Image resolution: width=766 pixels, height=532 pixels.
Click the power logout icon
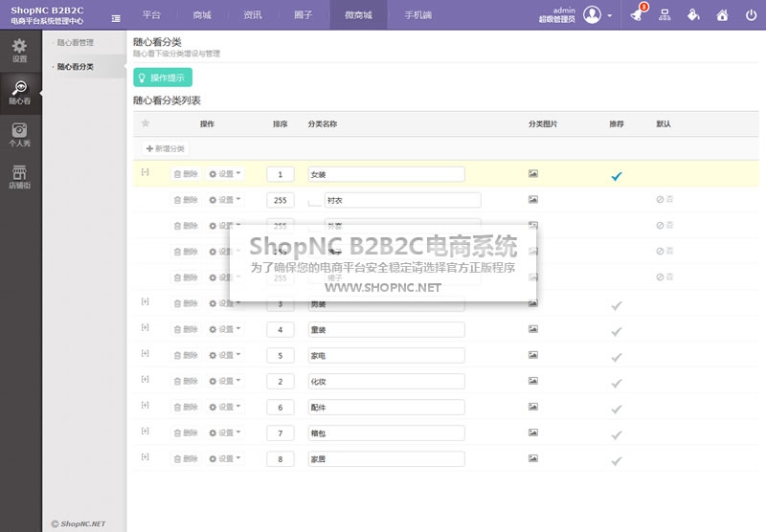pyautogui.click(x=751, y=15)
